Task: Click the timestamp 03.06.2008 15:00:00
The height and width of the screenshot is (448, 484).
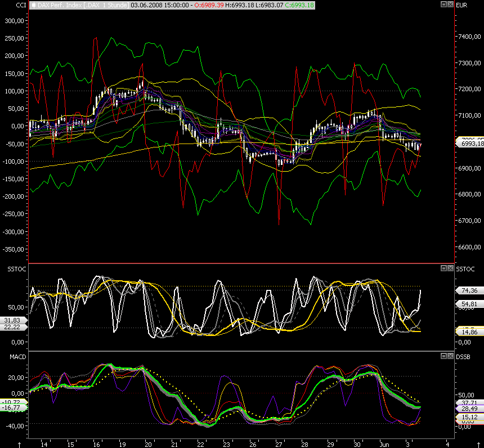Action: [x=160, y=5]
